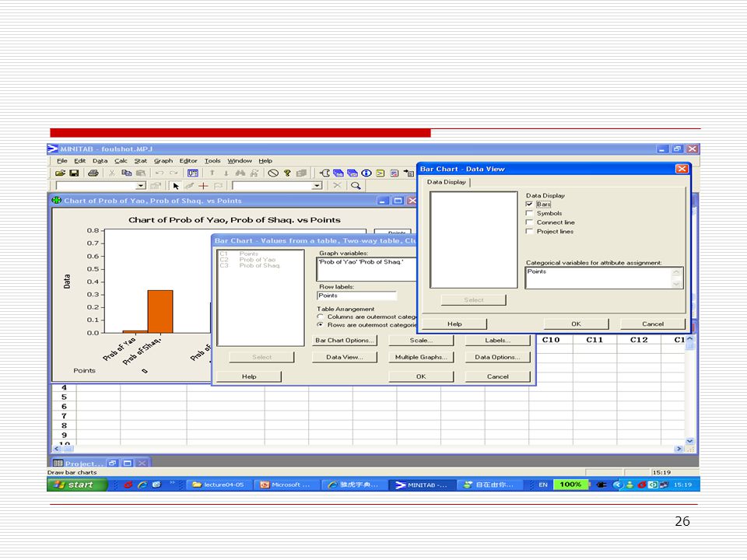Click the Redo arrow icon

coord(174,173)
